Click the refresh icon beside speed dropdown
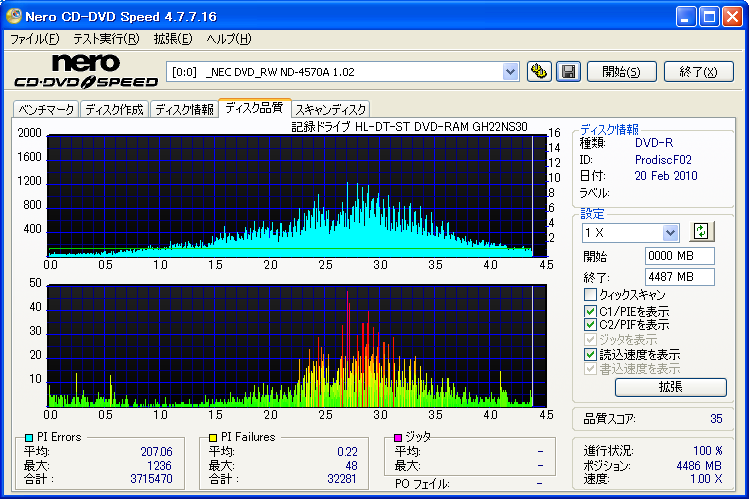The image size is (749, 499). click(701, 232)
